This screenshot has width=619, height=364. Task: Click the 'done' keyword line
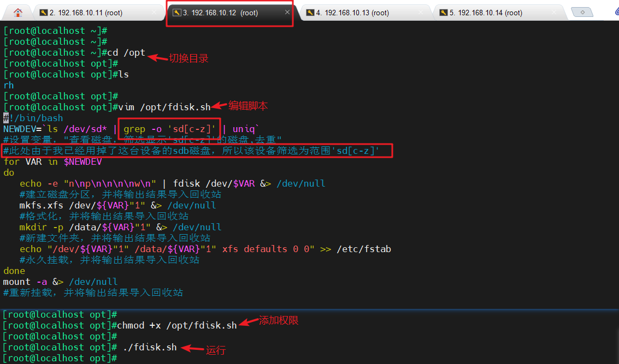point(14,271)
